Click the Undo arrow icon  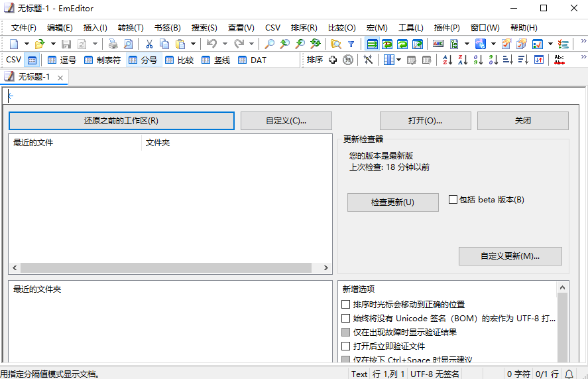point(211,44)
